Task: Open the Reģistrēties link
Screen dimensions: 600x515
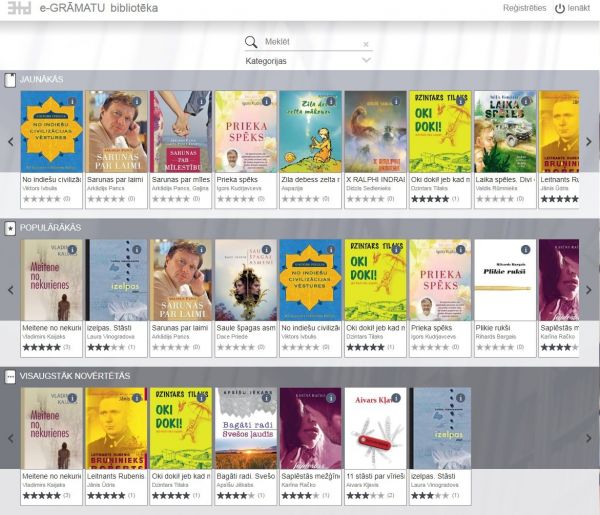Action: click(x=525, y=8)
